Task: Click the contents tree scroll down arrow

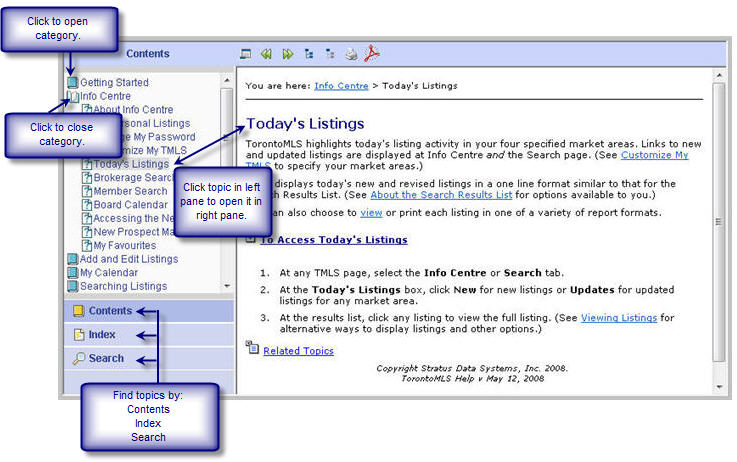Action: click(x=227, y=286)
